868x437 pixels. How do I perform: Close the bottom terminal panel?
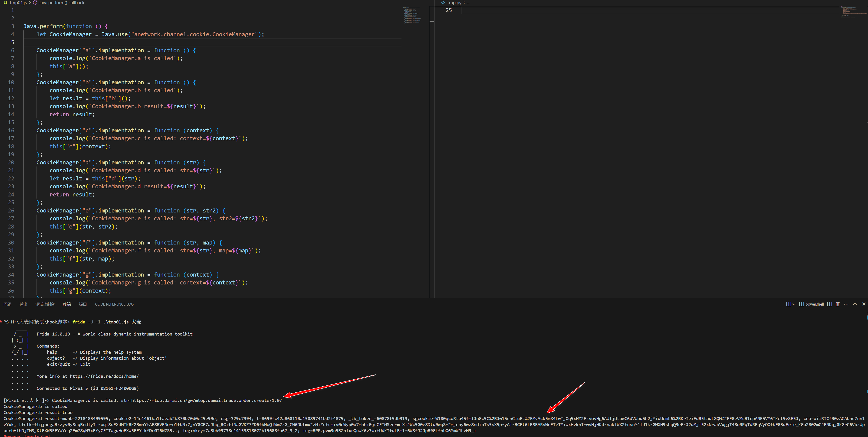[x=864, y=304]
